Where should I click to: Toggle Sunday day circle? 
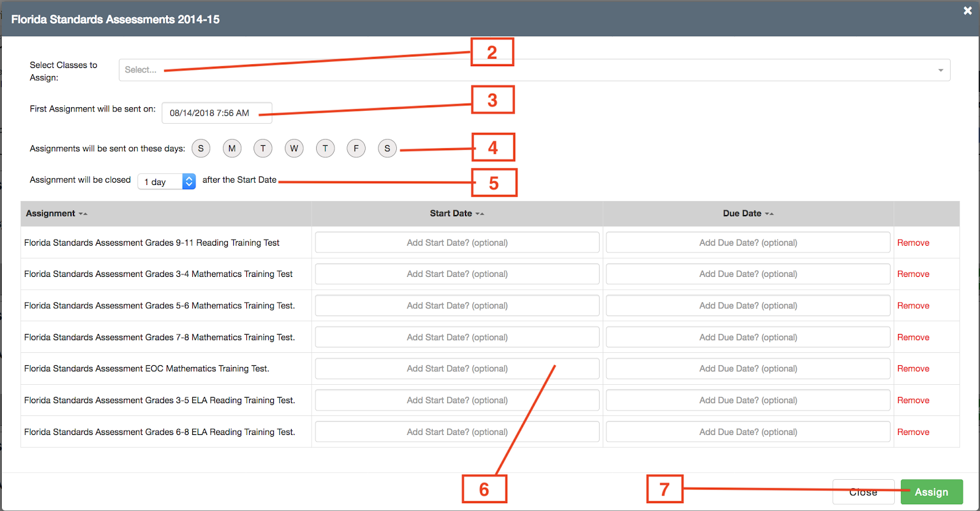201,148
